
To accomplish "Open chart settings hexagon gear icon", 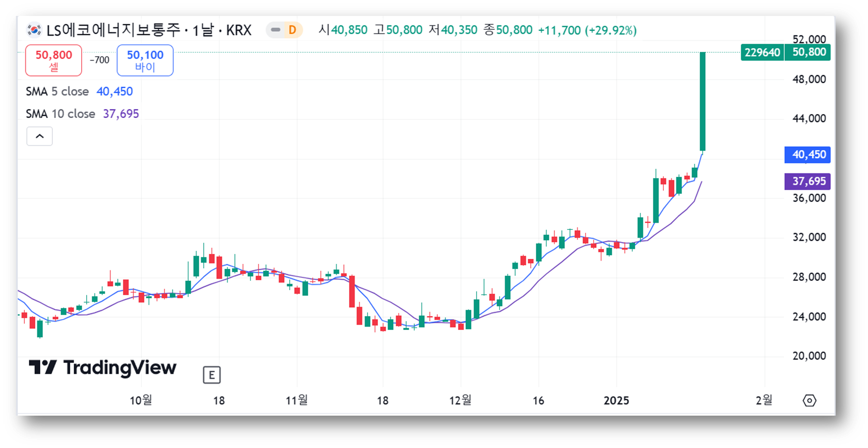I will click(809, 400).
